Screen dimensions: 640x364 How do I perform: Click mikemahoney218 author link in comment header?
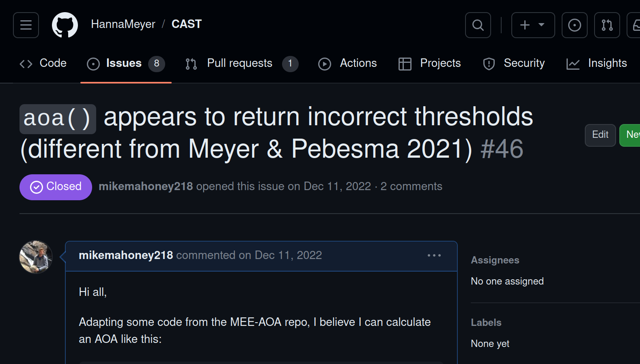(126, 255)
